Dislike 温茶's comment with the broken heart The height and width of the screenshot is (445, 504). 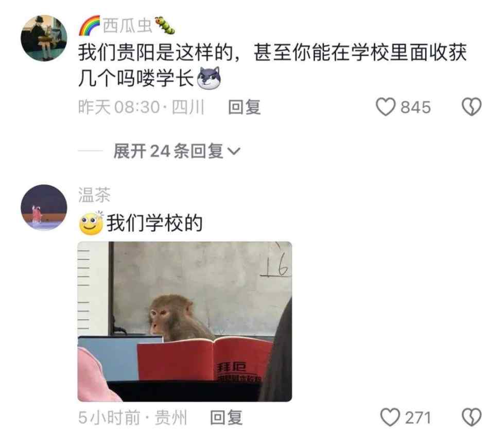coord(472,417)
